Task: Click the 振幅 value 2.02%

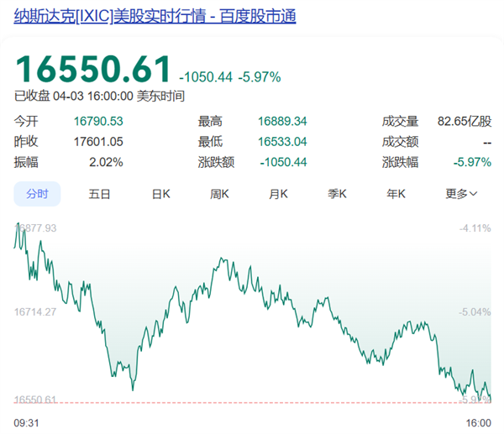Action: point(105,162)
